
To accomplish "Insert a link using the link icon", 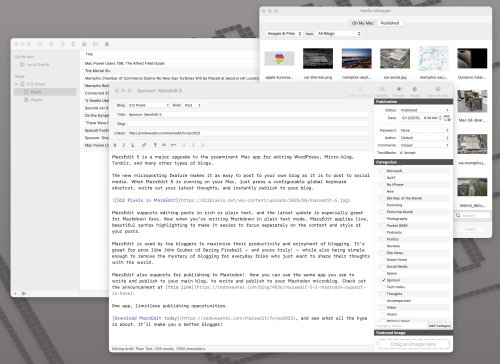I will pos(144,145).
